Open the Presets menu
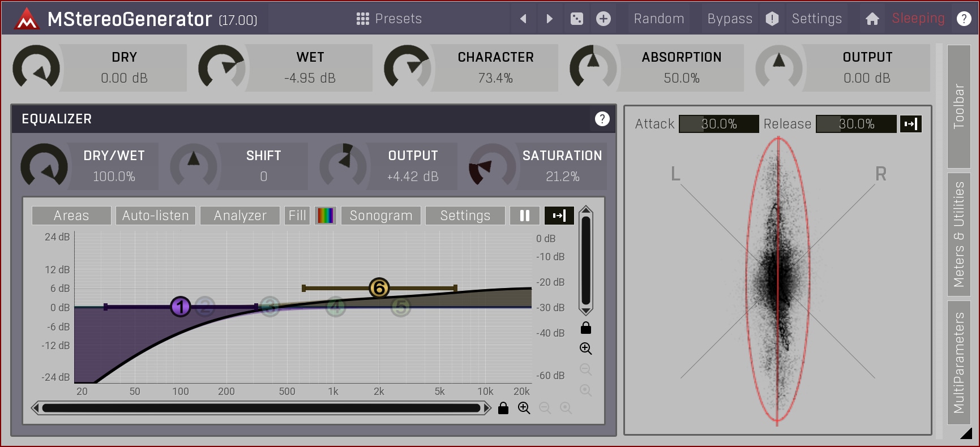Image resolution: width=980 pixels, height=447 pixels. point(389,19)
